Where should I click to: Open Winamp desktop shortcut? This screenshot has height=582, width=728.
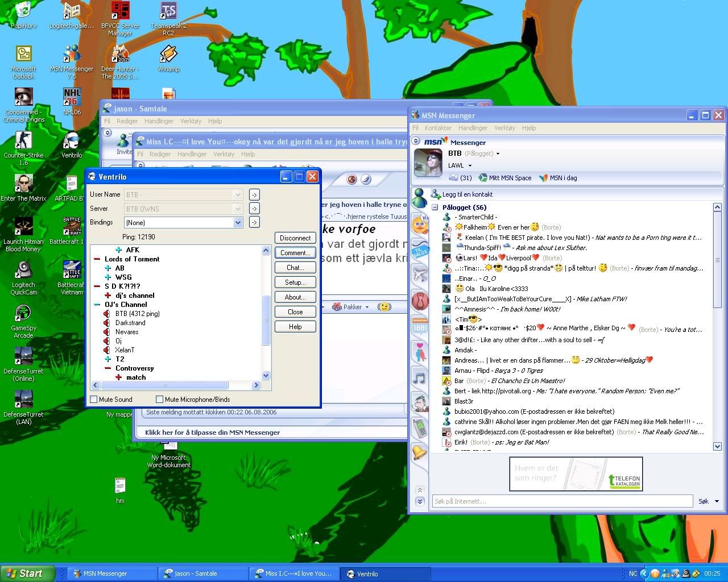pyautogui.click(x=168, y=55)
